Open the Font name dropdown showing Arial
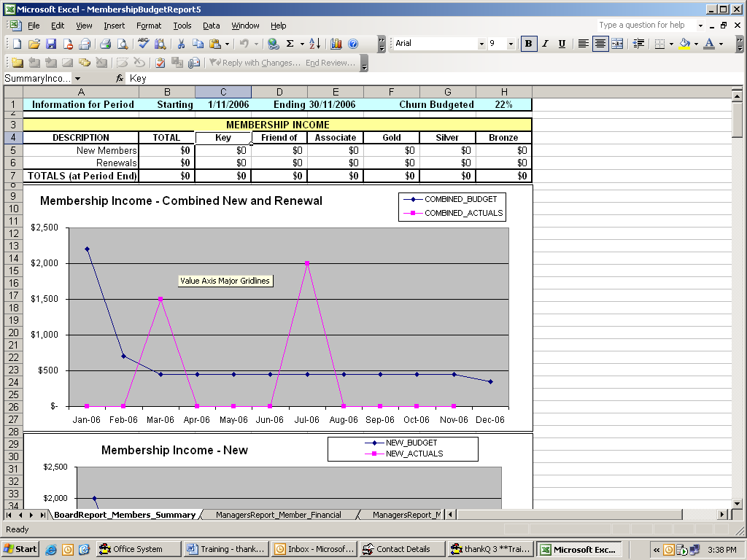Screen dimensions: 747x560 pos(481,44)
